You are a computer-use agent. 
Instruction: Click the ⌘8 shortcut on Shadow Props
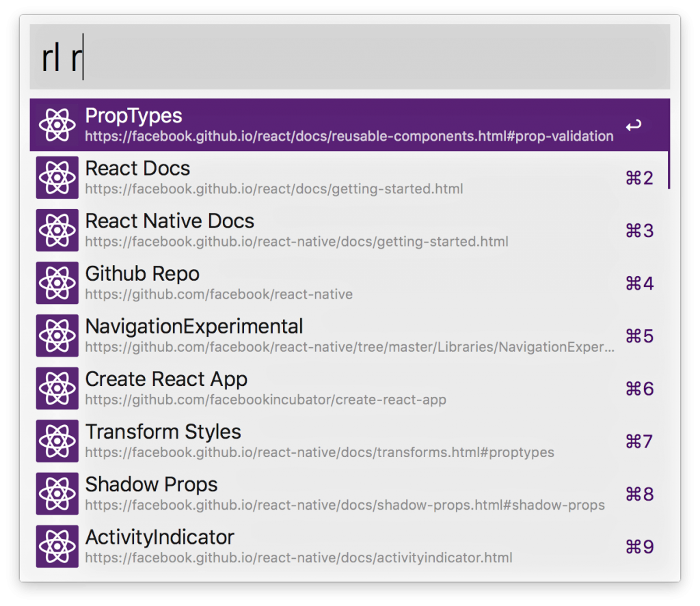pos(639,494)
